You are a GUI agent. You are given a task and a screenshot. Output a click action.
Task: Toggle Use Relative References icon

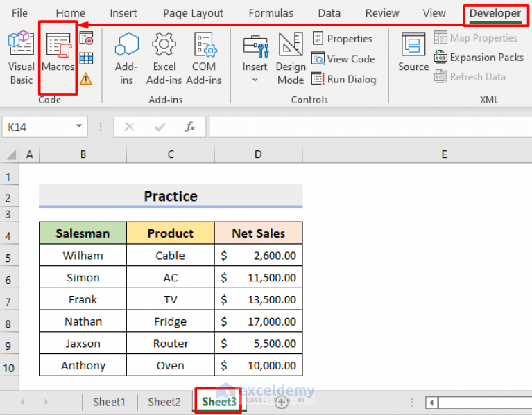tap(86, 59)
